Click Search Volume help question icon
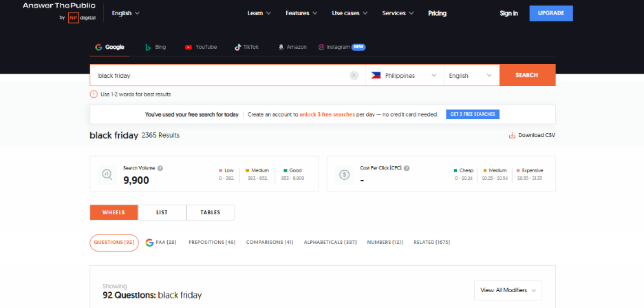The height and width of the screenshot is (308, 644). click(x=160, y=167)
